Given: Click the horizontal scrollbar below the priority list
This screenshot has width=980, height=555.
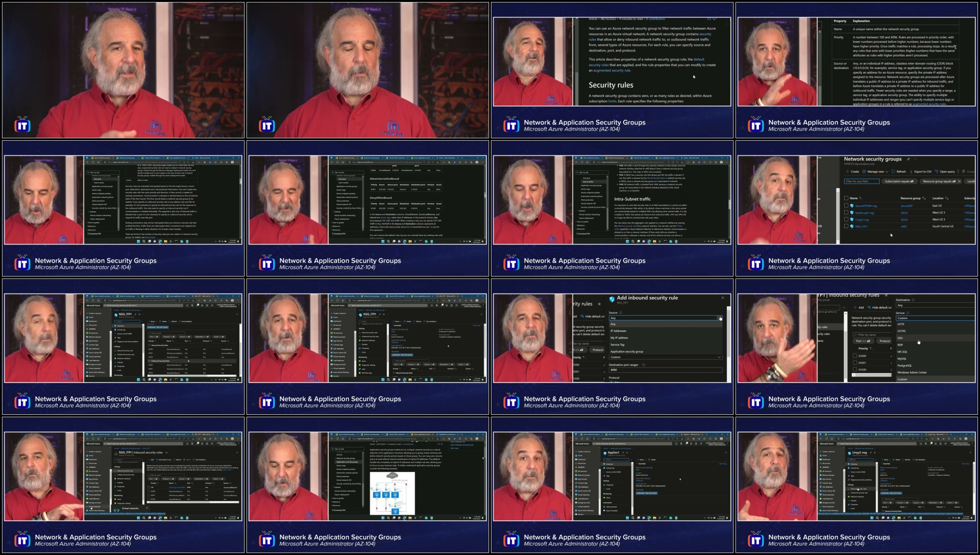Looking at the screenshot, I should tap(871, 375).
